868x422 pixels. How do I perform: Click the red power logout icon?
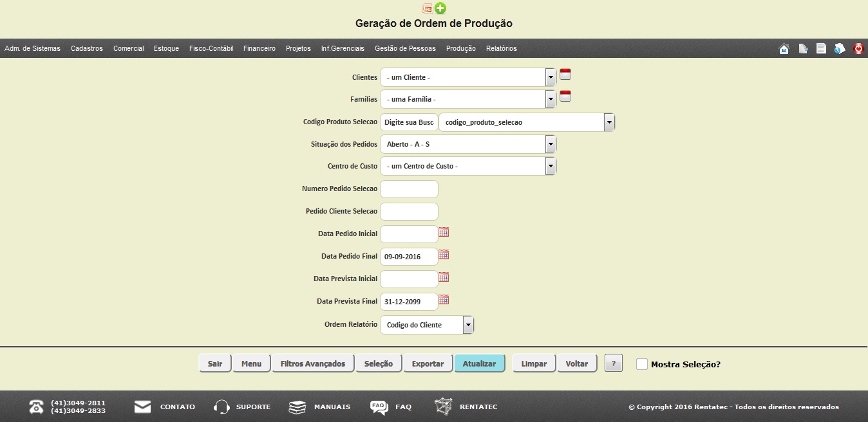coord(858,48)
